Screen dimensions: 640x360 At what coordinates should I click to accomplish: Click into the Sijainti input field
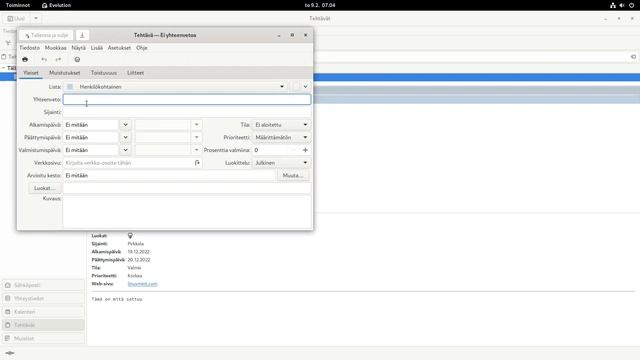[187, 112]
